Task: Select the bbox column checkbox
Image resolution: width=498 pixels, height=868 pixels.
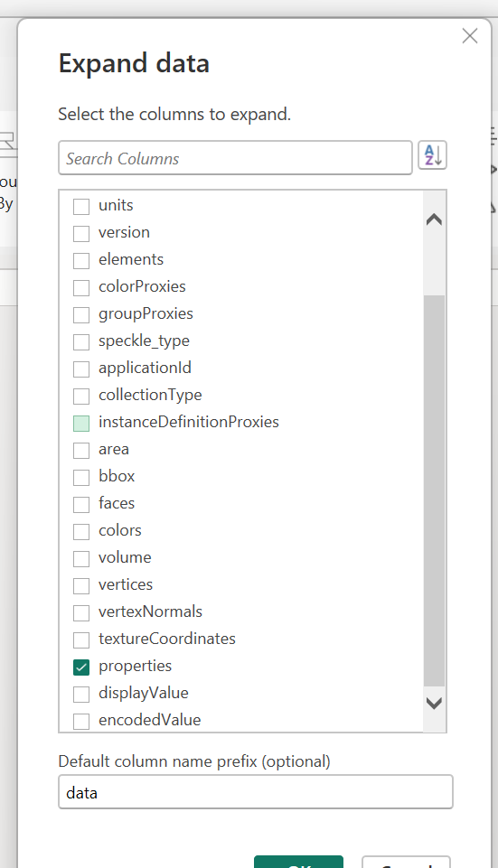Action: pyautogui.click(x=81, y=478)
